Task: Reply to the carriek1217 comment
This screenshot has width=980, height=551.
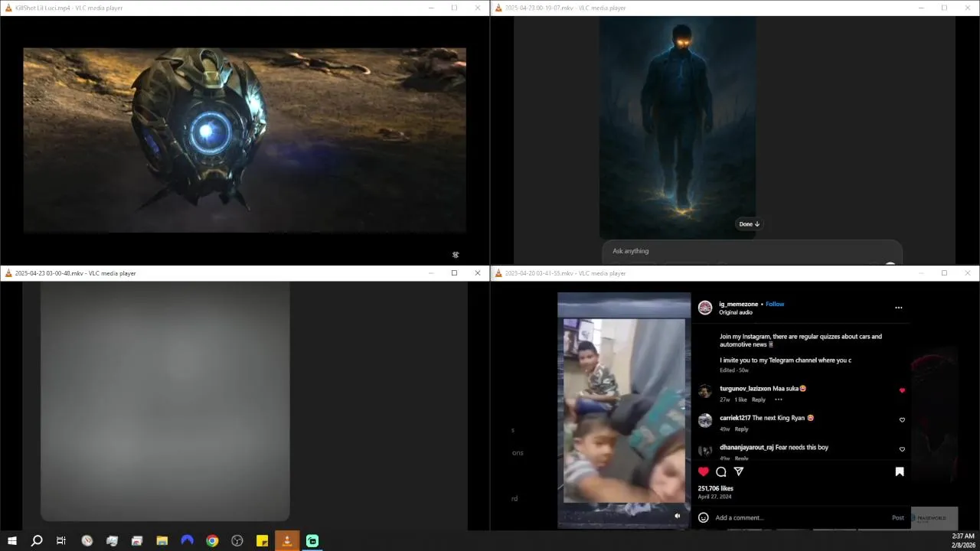Action: 741,429
